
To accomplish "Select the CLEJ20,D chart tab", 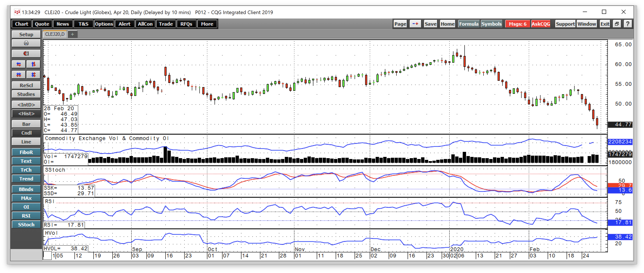I will (55, 34).
